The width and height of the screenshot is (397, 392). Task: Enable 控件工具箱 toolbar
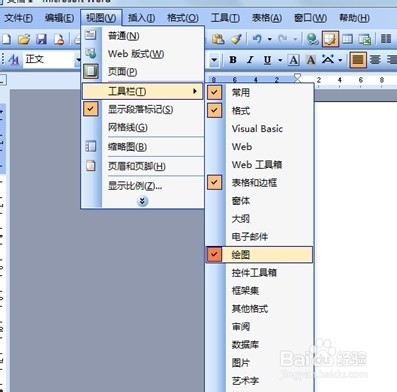(260, 273)
